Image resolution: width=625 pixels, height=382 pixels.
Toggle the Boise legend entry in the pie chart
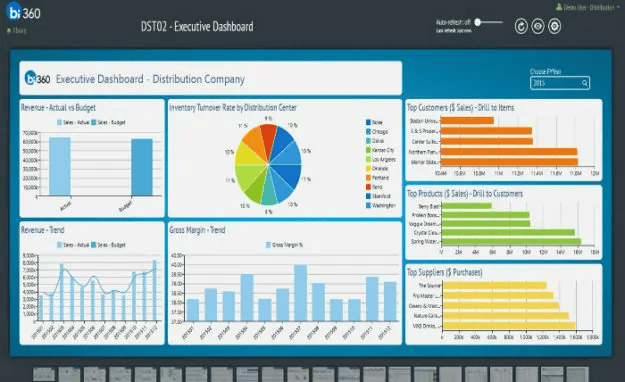click(374, 122)
